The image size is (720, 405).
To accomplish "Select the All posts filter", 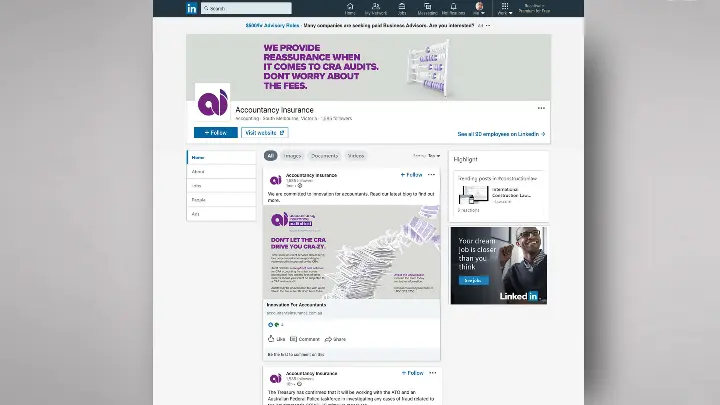I will (270, 156).
